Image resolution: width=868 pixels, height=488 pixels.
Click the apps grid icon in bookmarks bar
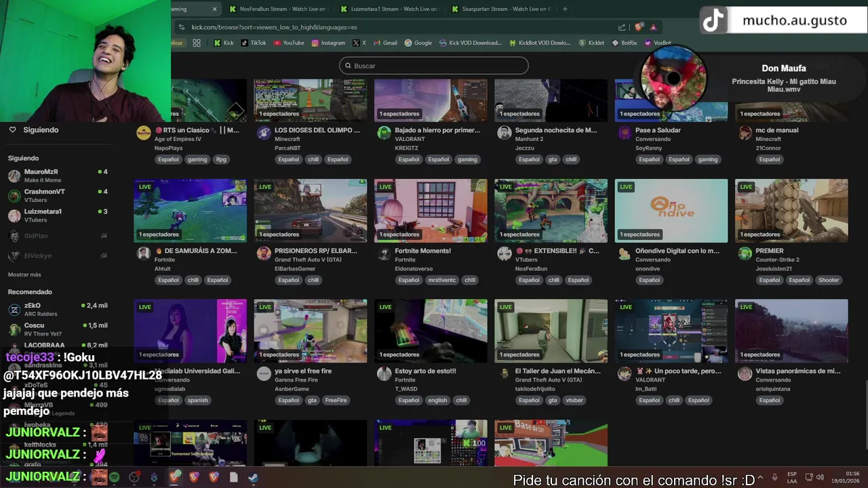(x=197, y=43)
